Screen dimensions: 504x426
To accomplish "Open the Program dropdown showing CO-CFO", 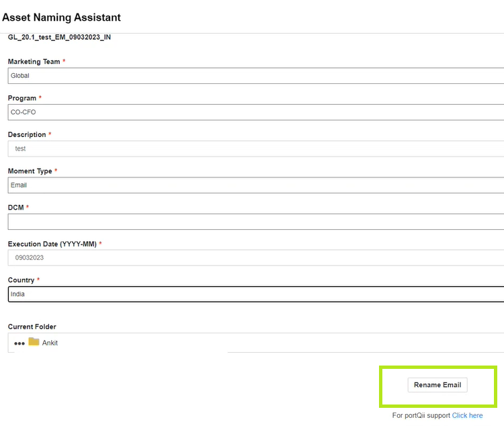I will [256, 112].
